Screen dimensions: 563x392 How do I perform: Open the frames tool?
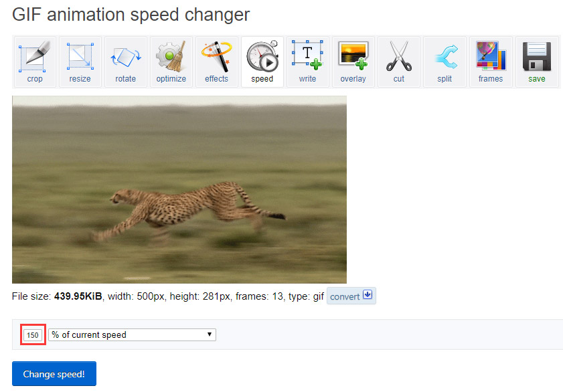(491, 62)
